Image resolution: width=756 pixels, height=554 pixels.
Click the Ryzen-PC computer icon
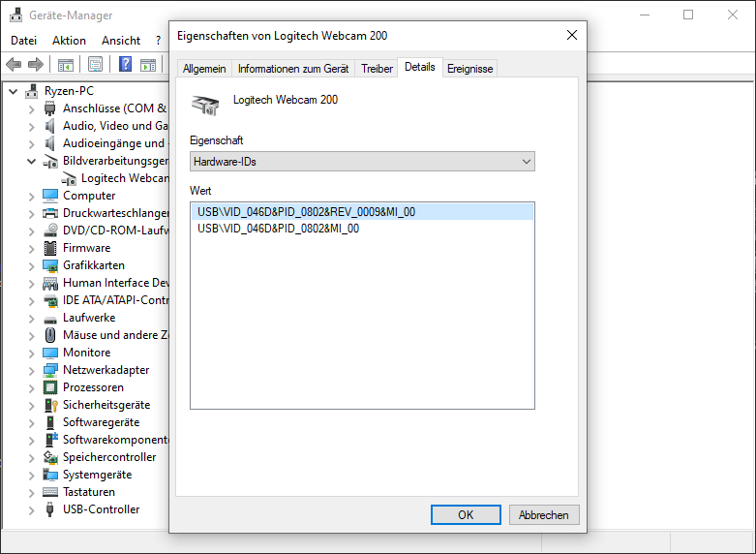coord(32,91)
